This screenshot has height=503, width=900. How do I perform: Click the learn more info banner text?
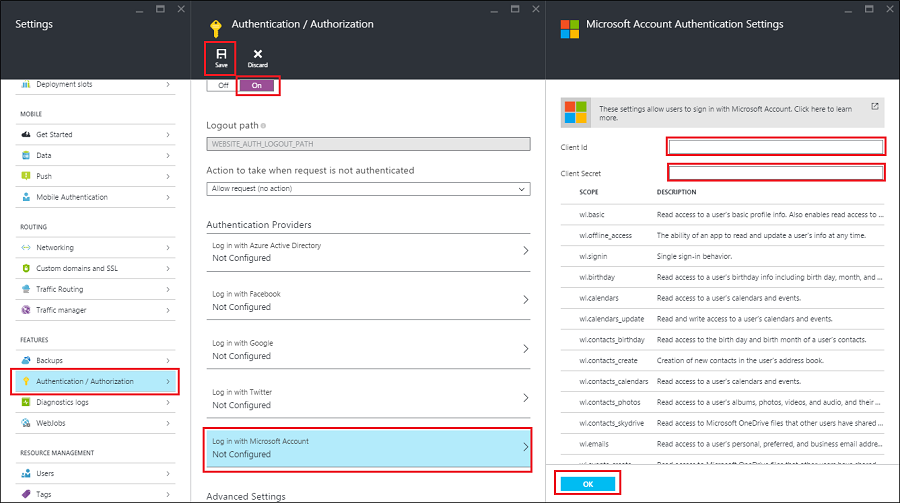click(x=726, y=113)
